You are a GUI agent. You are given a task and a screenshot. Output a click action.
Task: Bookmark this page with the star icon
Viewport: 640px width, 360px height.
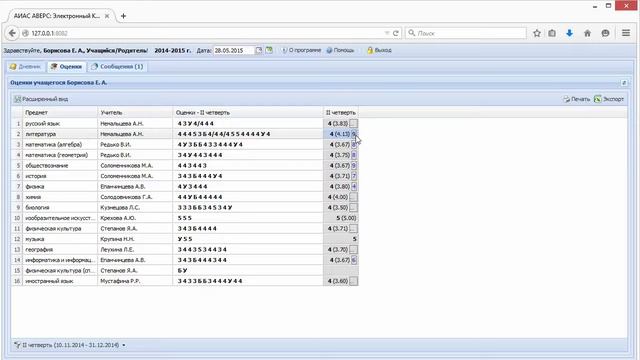pos(537,33)
